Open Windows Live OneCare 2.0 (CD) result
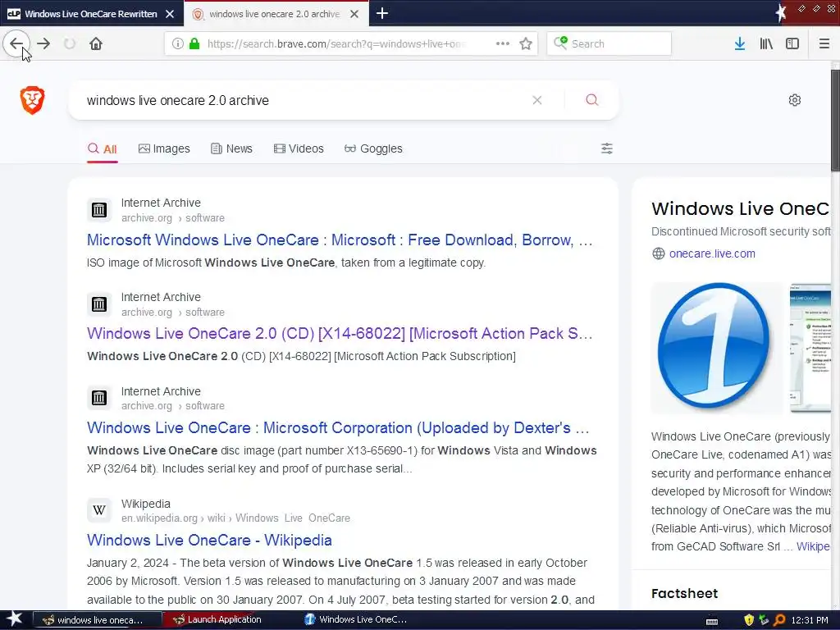840x630 pixels. (340, 333)
